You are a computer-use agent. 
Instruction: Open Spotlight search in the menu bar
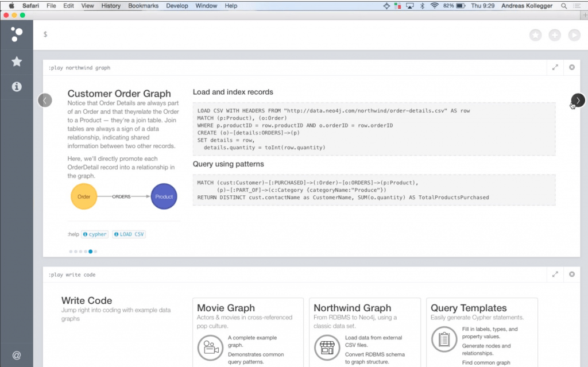pos(564,6)
